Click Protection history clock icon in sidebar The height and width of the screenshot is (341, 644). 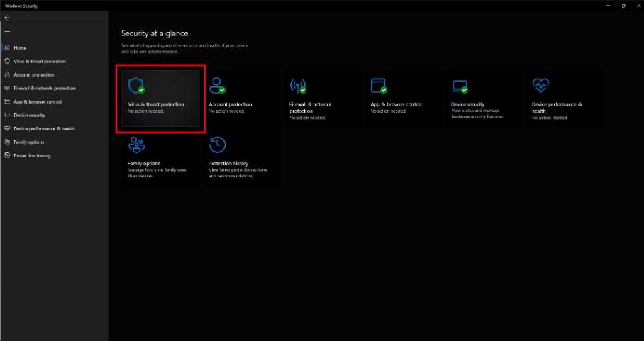(x=7, y=155)
